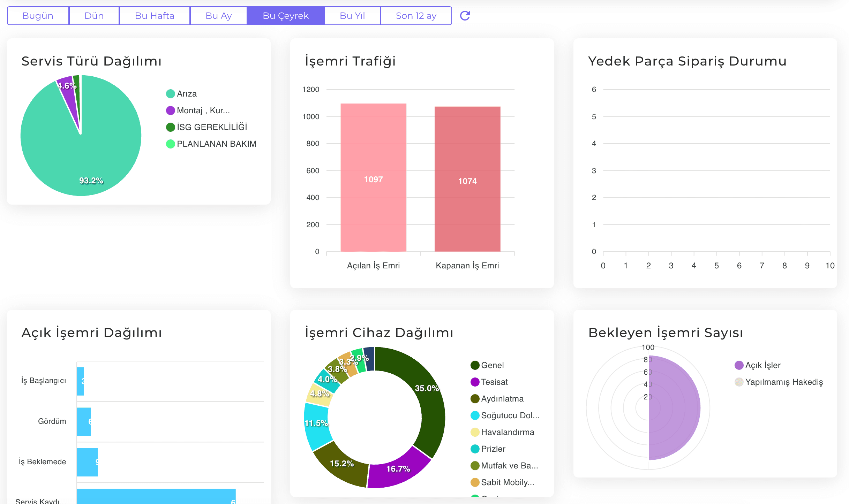Click the Açık İşemri Dağılımı heading
The width and height of the screenshot is (849, 504).
pos(92,333)
